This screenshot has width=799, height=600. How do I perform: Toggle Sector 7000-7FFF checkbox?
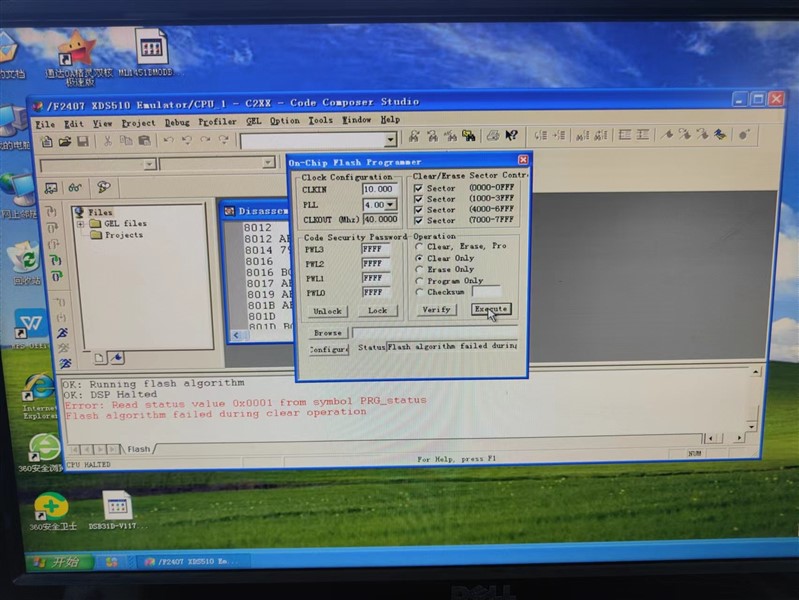pos(418,221)
